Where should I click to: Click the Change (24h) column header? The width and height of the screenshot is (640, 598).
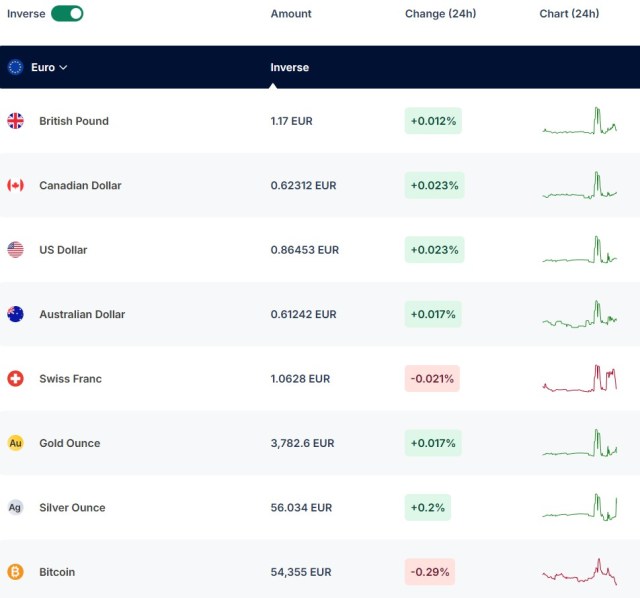tap(440, 13)
